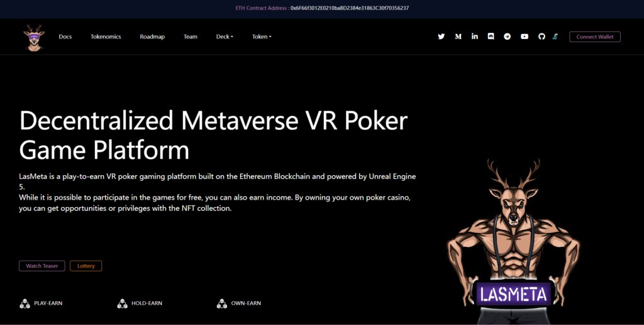Click the 'While it is possible to participate' sentence
Image resolution: width=644 pixels, height=325 pixels.
pos(215,203)
